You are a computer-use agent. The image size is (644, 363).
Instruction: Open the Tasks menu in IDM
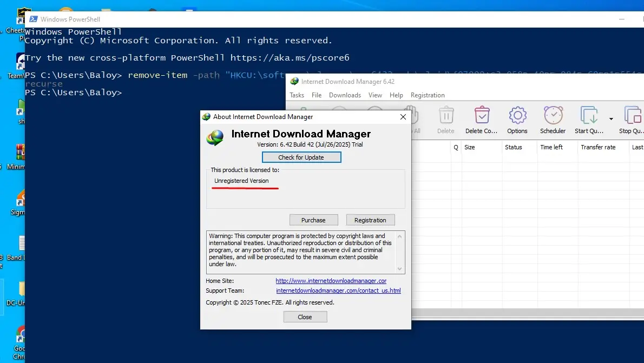pos(297,95)
